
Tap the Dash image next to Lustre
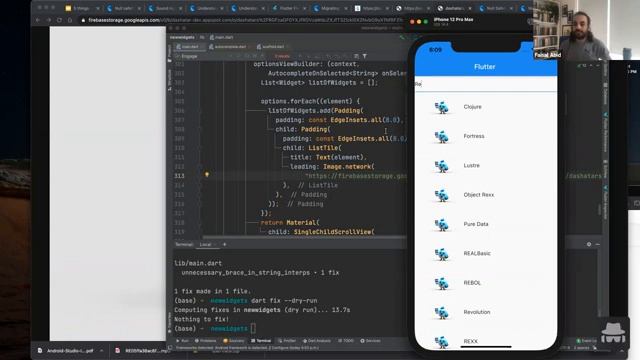tap(441, 166)
